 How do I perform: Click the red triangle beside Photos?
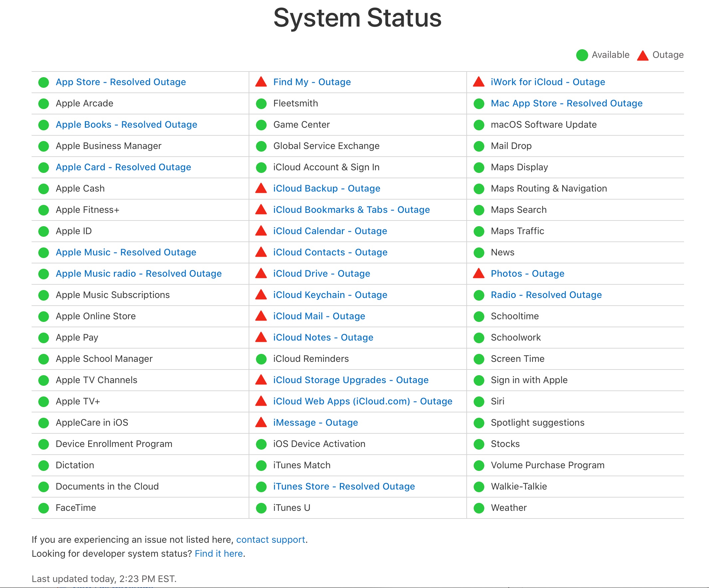click(479, 273)
